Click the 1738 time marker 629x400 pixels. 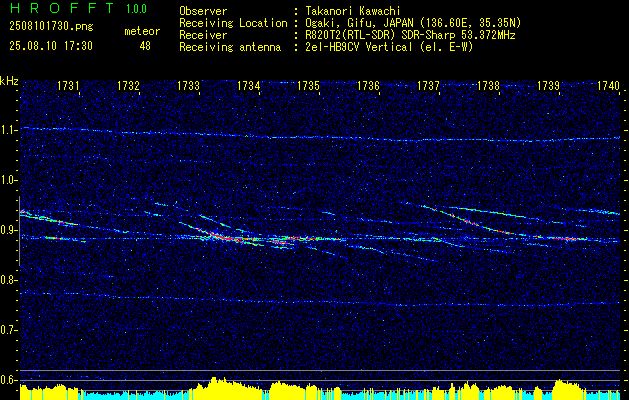[x=488, y=85]
